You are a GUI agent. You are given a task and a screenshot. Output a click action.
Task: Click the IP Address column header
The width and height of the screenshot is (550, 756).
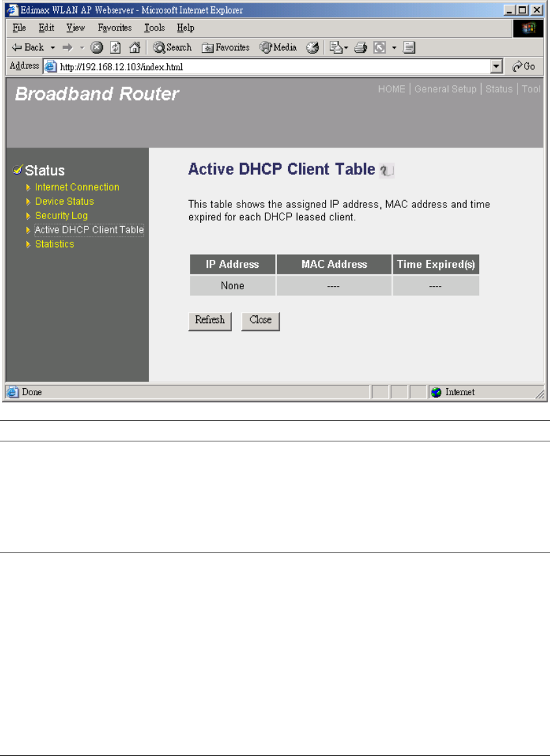232,264
